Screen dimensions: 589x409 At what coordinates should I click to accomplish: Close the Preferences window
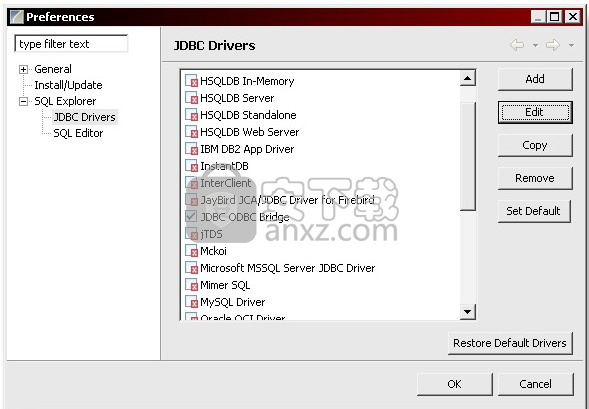[573, 17]
